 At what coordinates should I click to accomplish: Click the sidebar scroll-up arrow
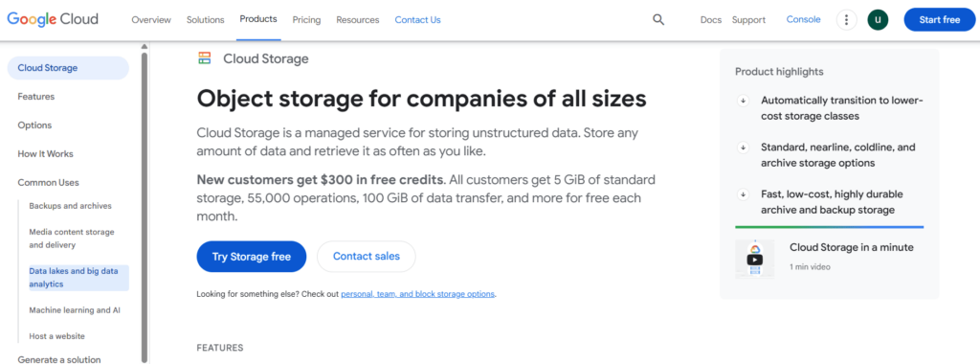(x=145, y=46)
